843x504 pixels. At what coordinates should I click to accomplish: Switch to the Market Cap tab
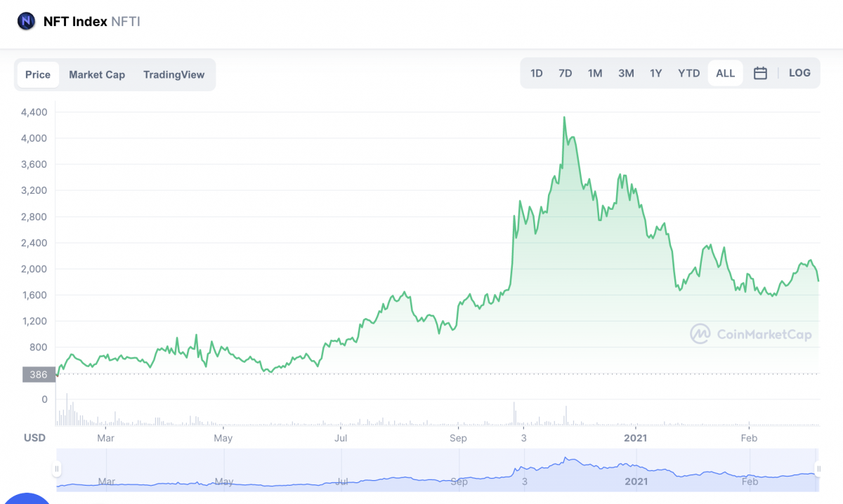point(97,74)
